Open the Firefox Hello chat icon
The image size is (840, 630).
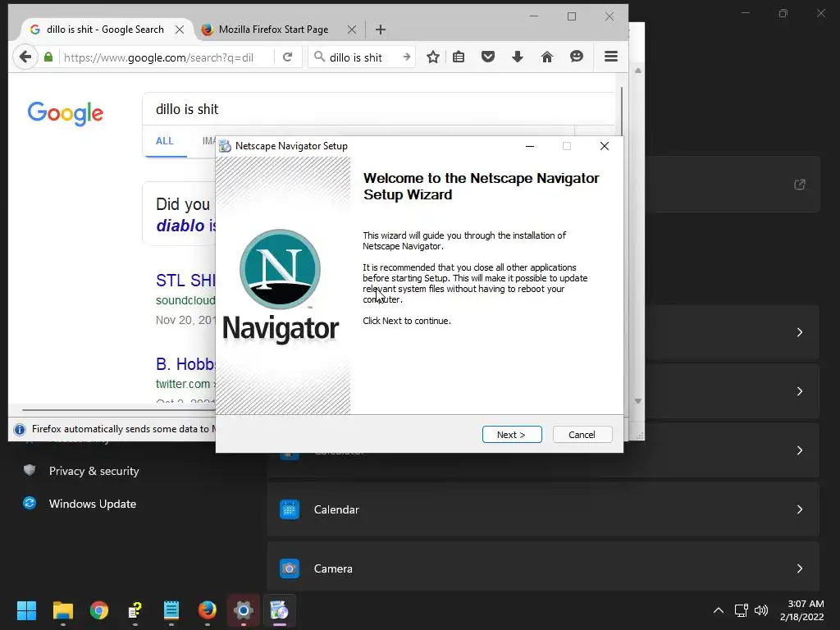[577, 57]
